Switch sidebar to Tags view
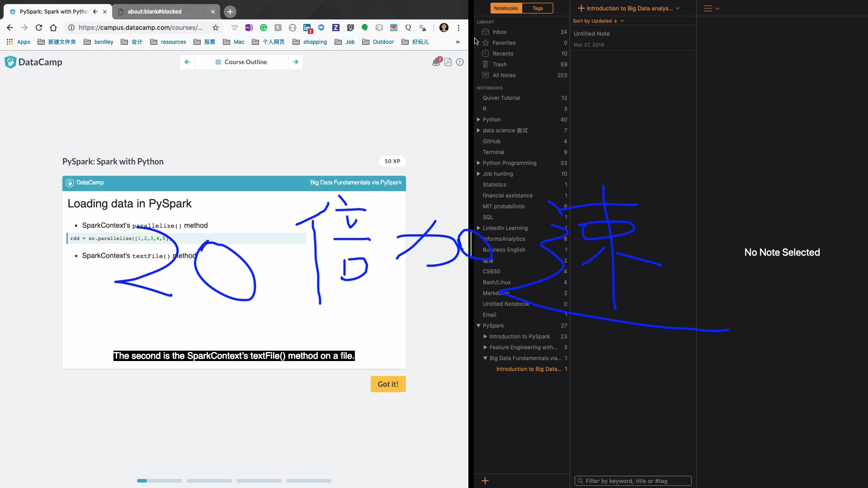Image resolution: width=868 pixels, height=488 pixels. pos(538,8)
